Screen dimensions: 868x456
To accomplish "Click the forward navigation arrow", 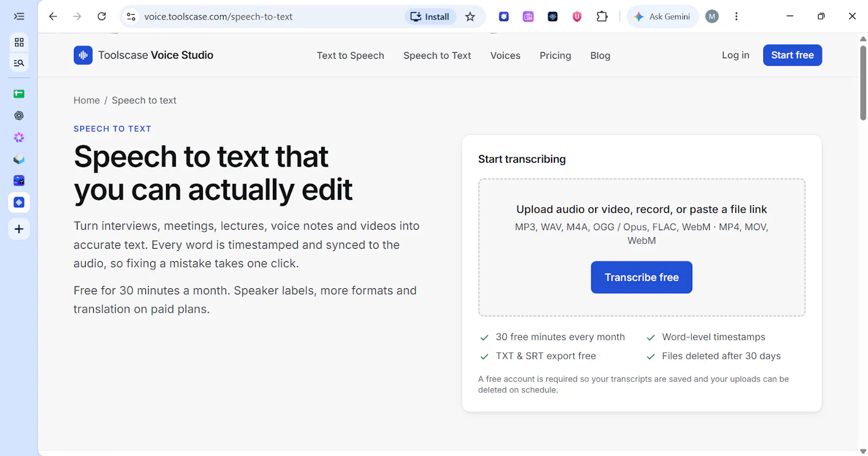I will coord(77,16).
